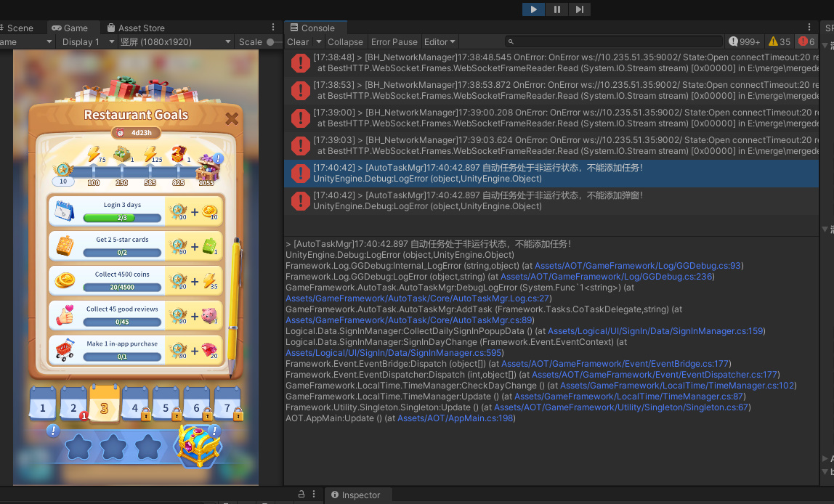This screenshot has width=834, height=504.
Task: Click the Collapse button in Console
Action: (x=345, y=42)
